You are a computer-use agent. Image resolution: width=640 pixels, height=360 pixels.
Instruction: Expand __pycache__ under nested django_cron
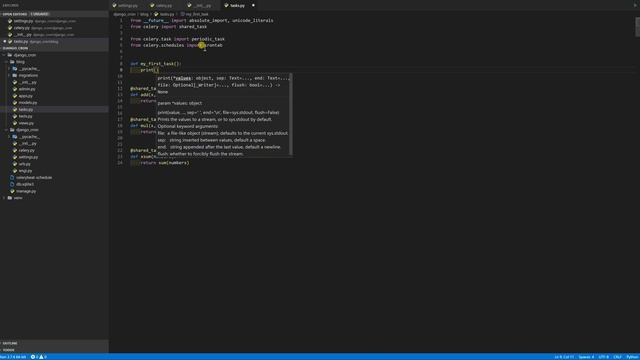(x=29, y=137)
